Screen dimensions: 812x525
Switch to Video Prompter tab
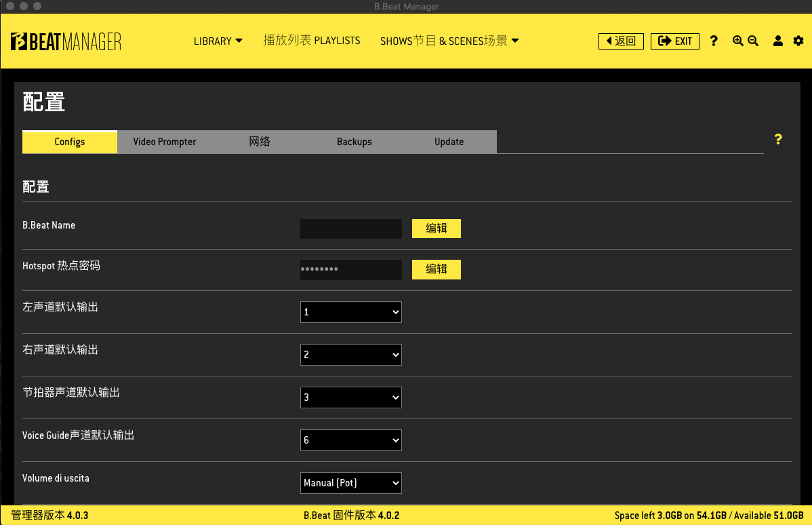click(164, 142)
